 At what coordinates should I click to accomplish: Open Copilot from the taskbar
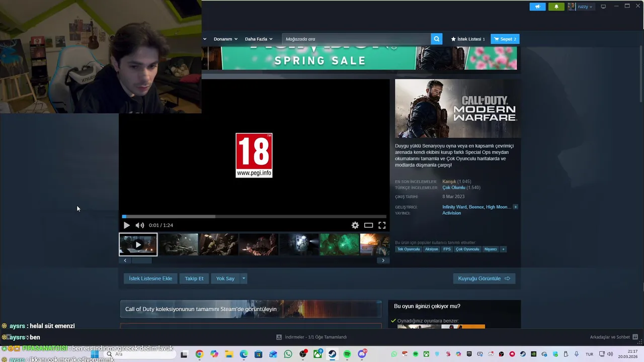(214, 354)
